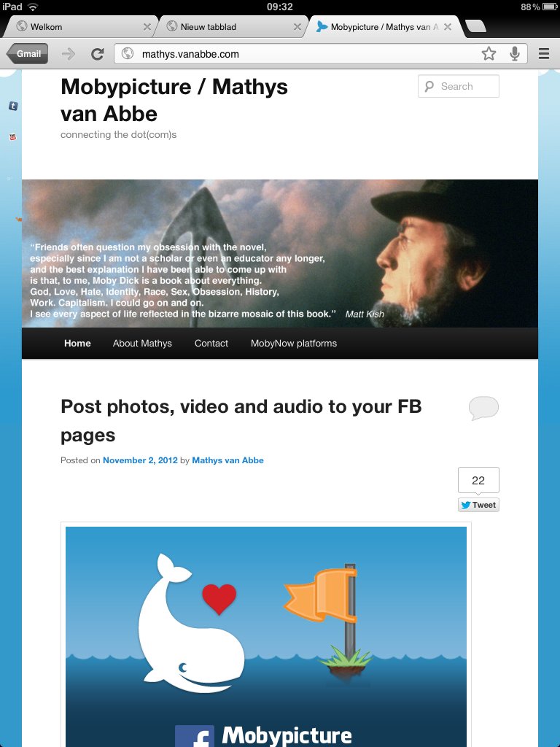The width and height of the screenshot is (560, 747).
Task: Activate voice search microphone icon
Action: 514,54
